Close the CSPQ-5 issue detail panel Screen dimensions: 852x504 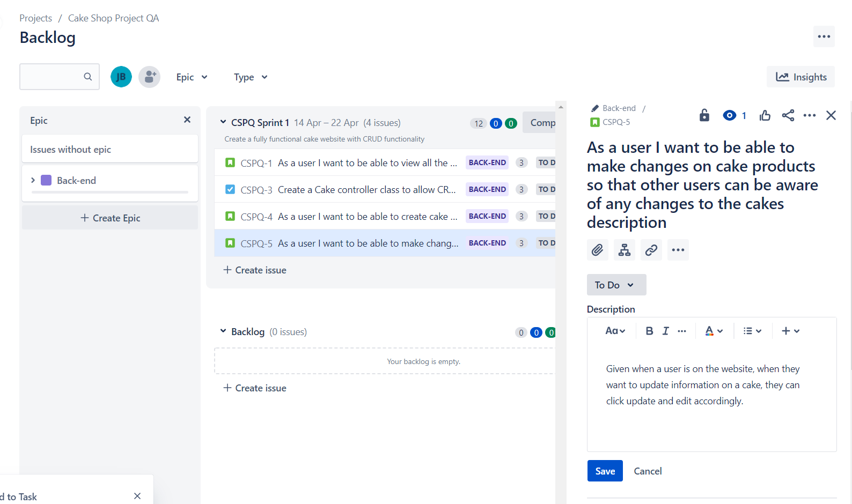(x=831, y=115)
